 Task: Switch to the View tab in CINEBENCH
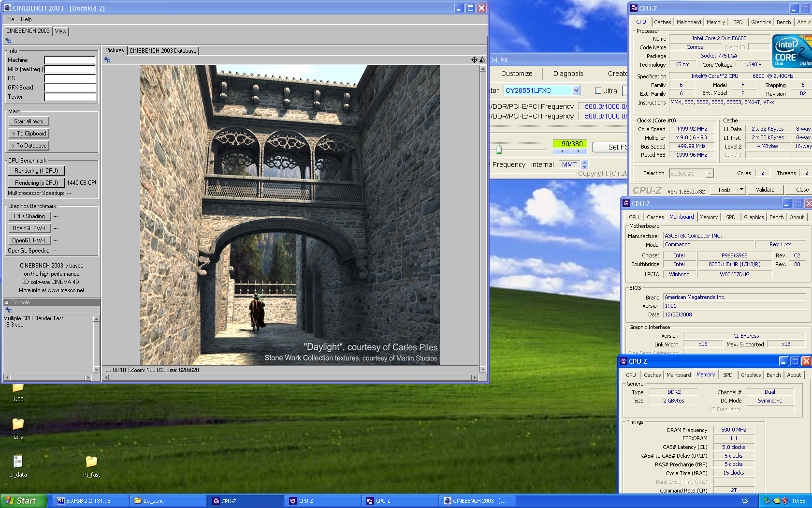click(61, 31)
